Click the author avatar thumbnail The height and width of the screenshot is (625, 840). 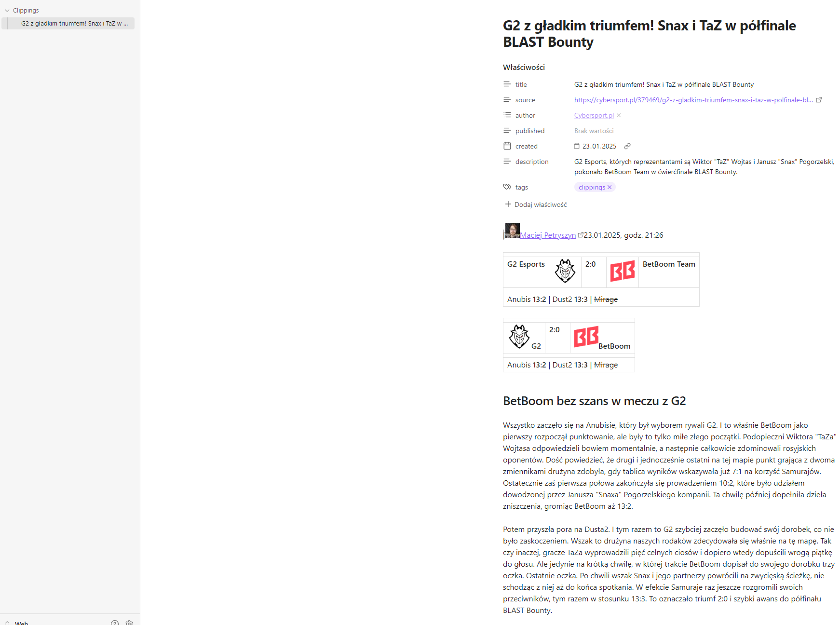point(512,231)
